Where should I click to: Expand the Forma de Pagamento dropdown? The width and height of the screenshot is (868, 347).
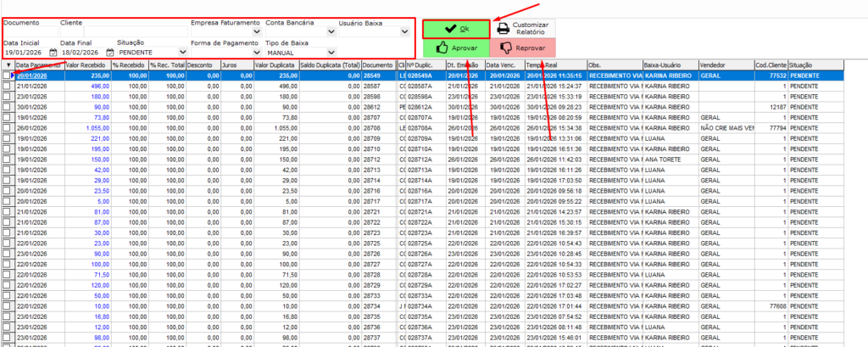pos(257,53)
